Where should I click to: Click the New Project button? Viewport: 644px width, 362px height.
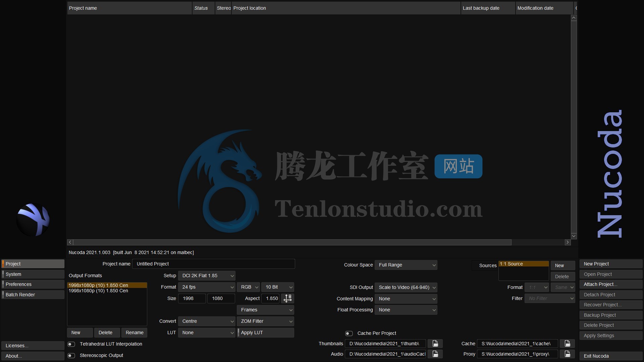(611, 264)
